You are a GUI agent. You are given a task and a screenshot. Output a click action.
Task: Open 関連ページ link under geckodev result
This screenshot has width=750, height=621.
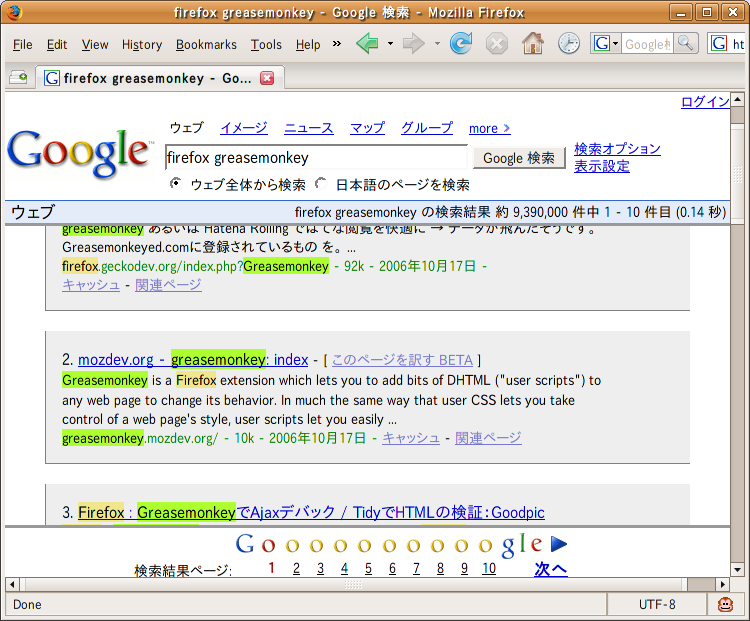[168, 285]
